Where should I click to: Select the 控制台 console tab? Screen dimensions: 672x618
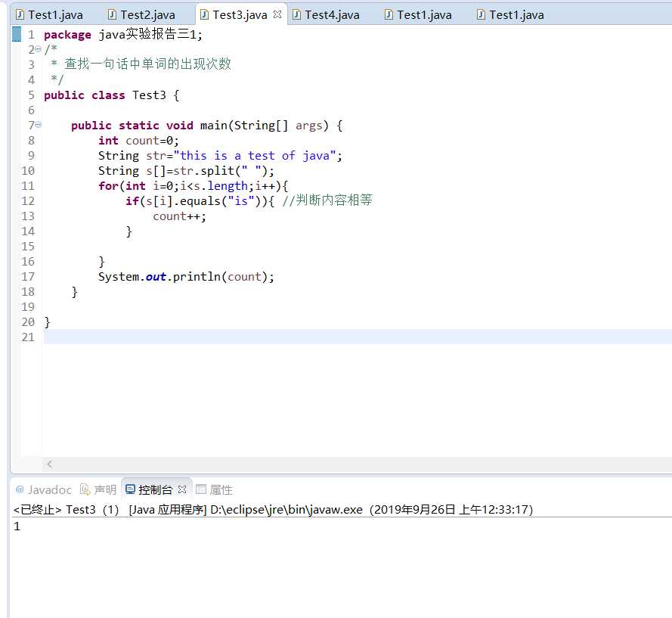(x=155, y=489)
